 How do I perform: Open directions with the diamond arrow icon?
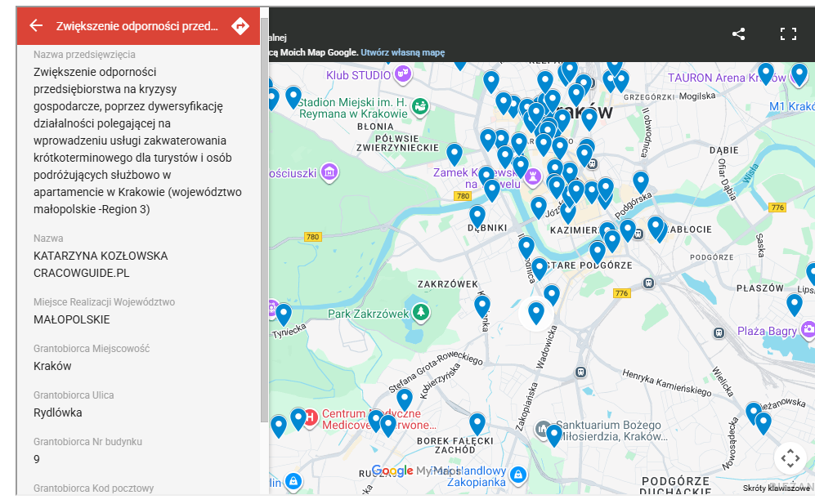(240, 26)
